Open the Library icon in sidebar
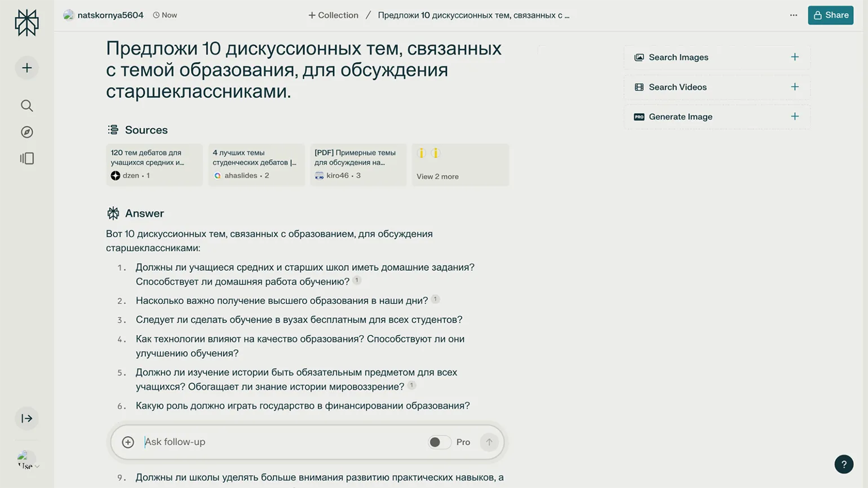 pyautogui.click(x=26, y=158)
